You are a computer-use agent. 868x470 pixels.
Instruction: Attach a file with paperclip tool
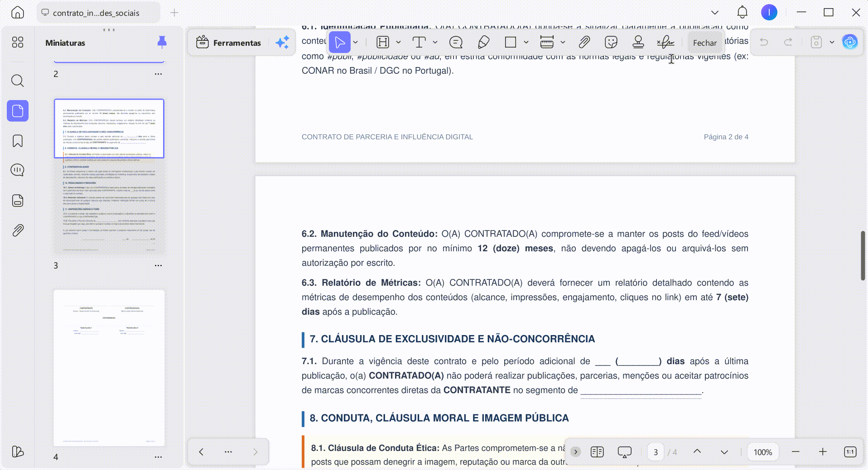coord(584,43)
